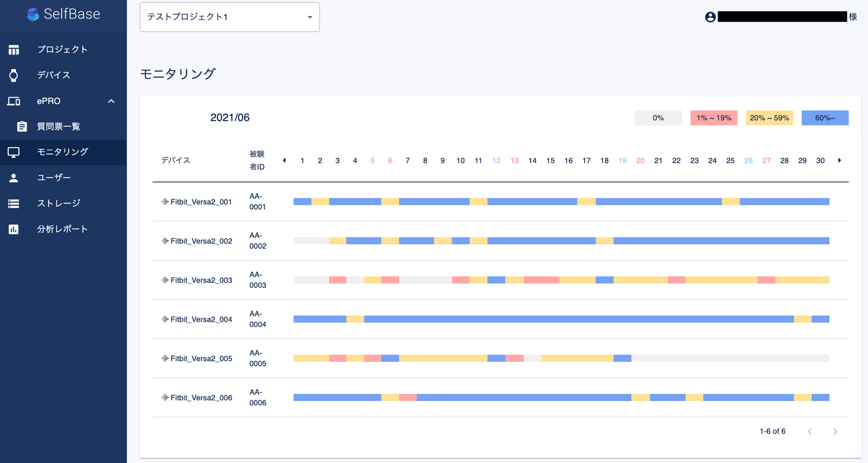
Task: Click the next page chevron in pagination
Action: pos(835,432)
